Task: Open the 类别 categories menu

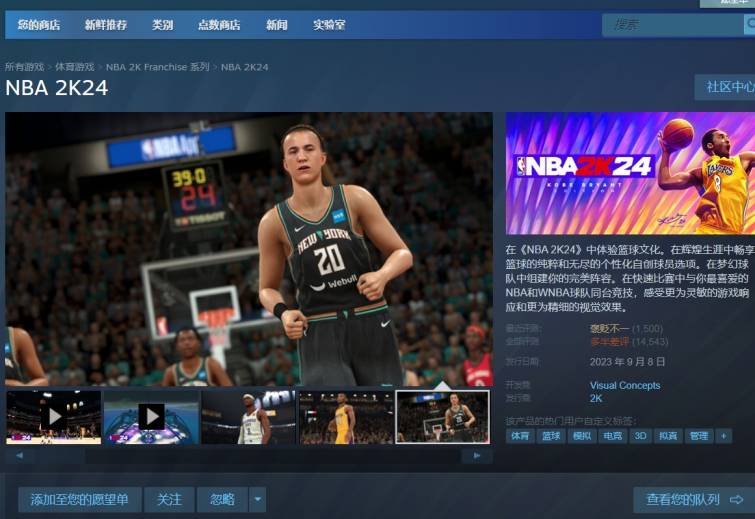Action: [x=162, y=25]
